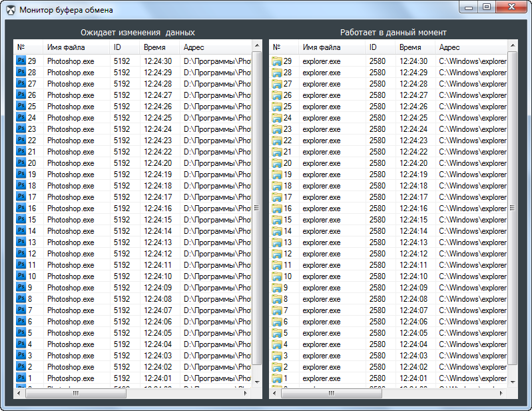Screen dimensions: 532x411
Task: Click the application icon in the title bar
Action: coord(11,10)
